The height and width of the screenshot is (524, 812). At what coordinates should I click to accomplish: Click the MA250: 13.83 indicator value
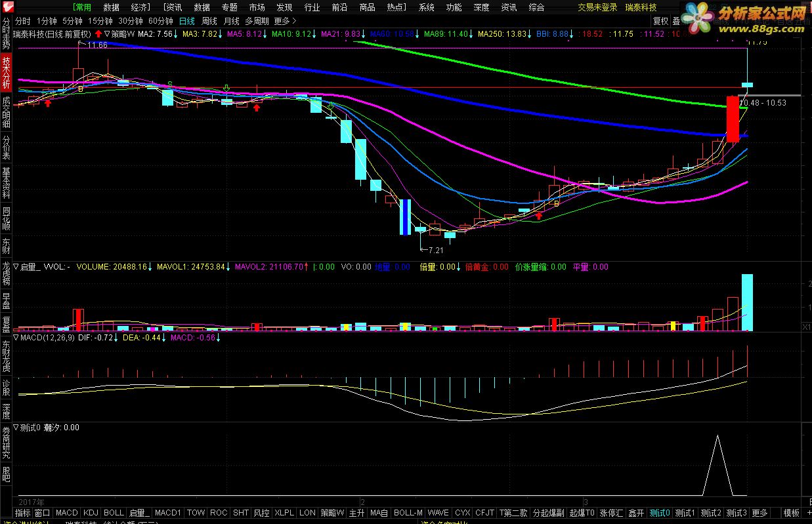502,33
